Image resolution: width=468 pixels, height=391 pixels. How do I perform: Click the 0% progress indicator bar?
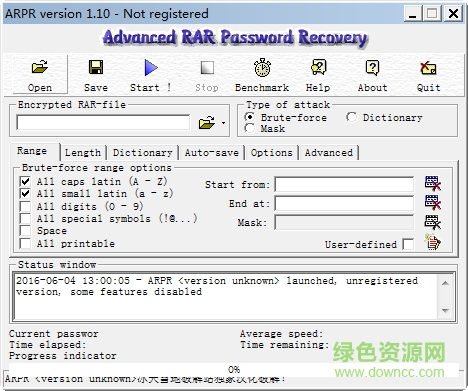tap(234, 369)
